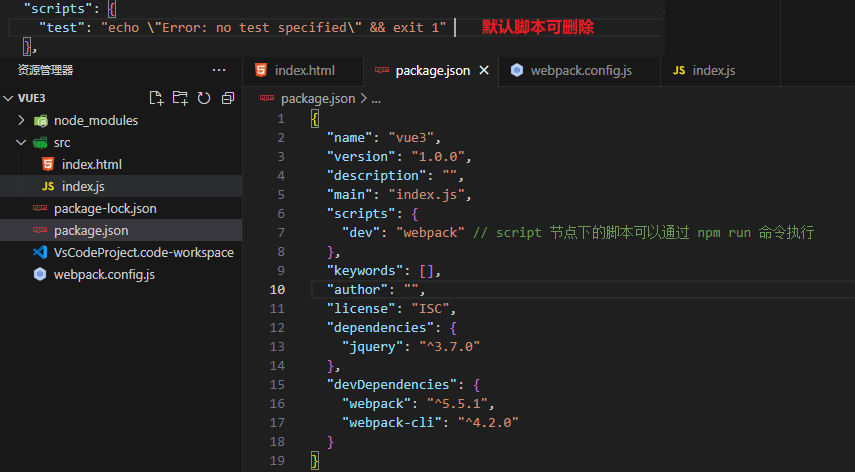Click JS icon beside index.js in tree

(48, 186)
